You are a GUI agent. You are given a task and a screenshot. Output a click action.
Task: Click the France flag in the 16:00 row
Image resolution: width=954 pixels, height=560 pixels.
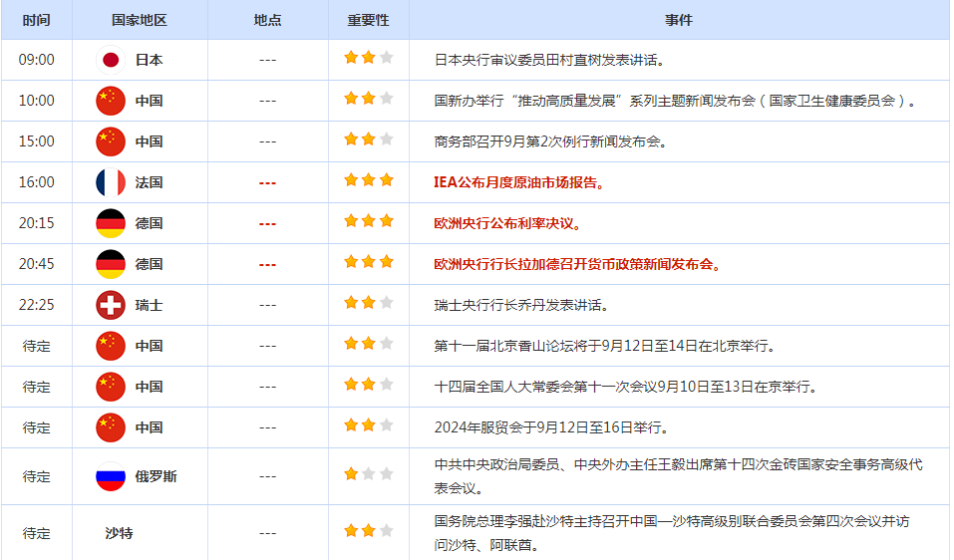(x=110, y=182)
